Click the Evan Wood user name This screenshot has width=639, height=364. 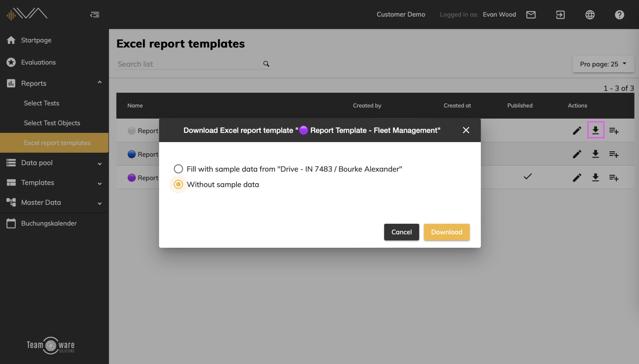click(499, 14)
